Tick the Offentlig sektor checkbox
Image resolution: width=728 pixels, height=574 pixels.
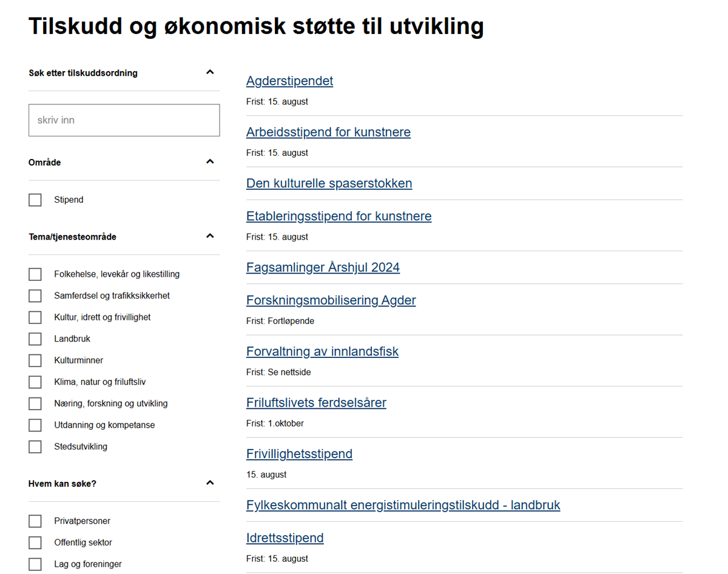click(35, 543)
